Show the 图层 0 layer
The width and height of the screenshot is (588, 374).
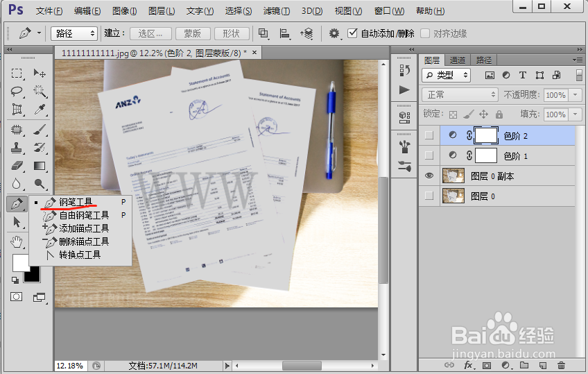[x=429, y=196]
